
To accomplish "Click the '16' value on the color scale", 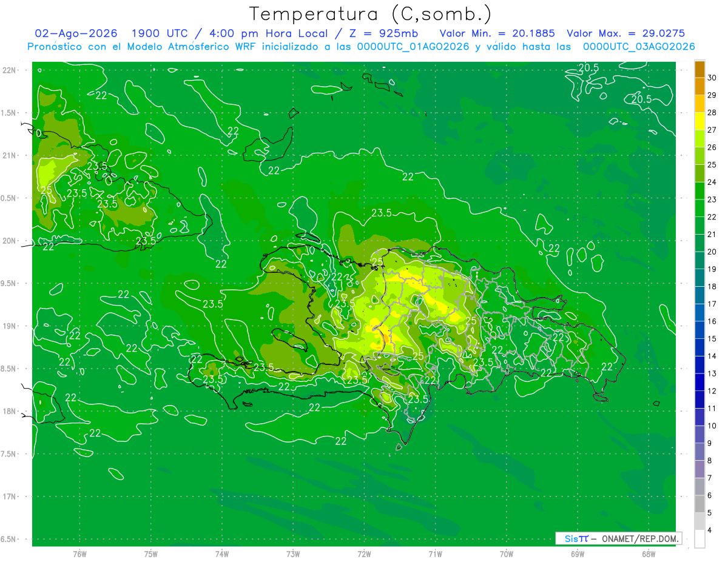I will [x=712, y=321].
